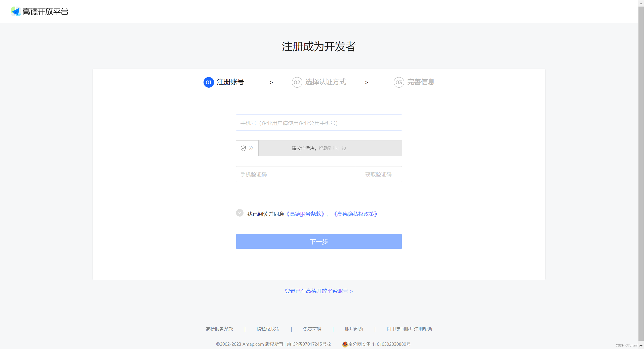Image resolution: width=644 pixels, height=349 pixels.
Task: Check the agree to terms checkbox
Action: click(240, 213)
